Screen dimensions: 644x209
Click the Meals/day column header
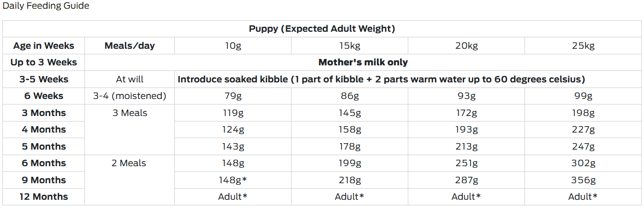point(130,46)
